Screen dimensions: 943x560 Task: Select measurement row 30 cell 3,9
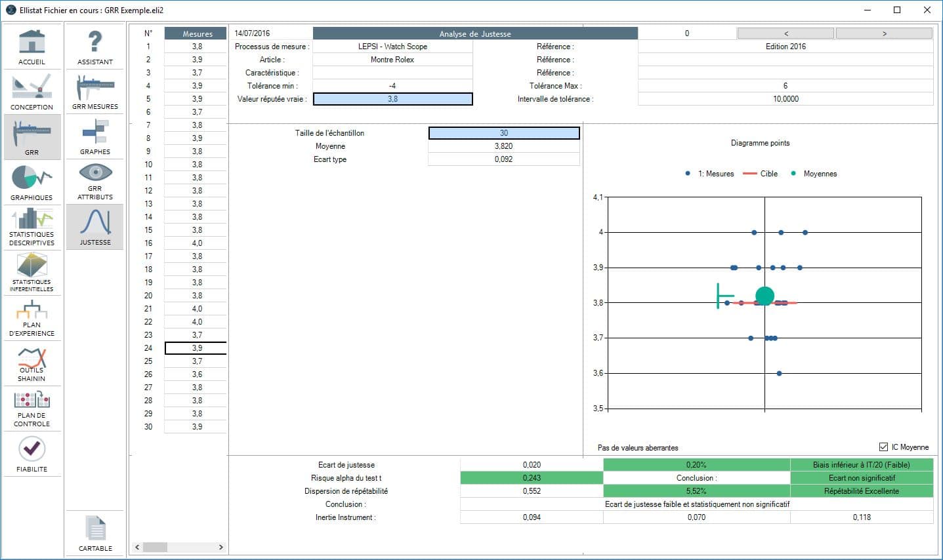(x=196, y=427)
